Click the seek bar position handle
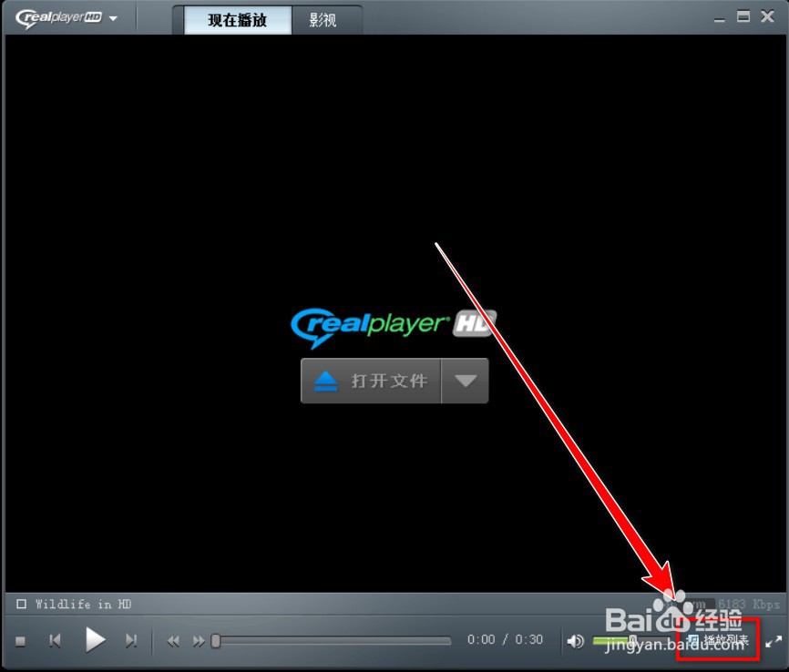Image resolution: width=789 pixels, height=672 pixels. coord(216,641)
